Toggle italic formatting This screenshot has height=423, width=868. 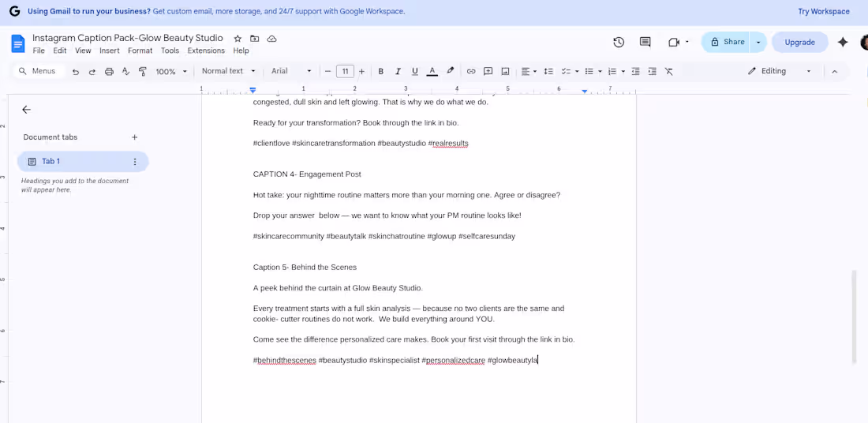[x=398, y=72]
